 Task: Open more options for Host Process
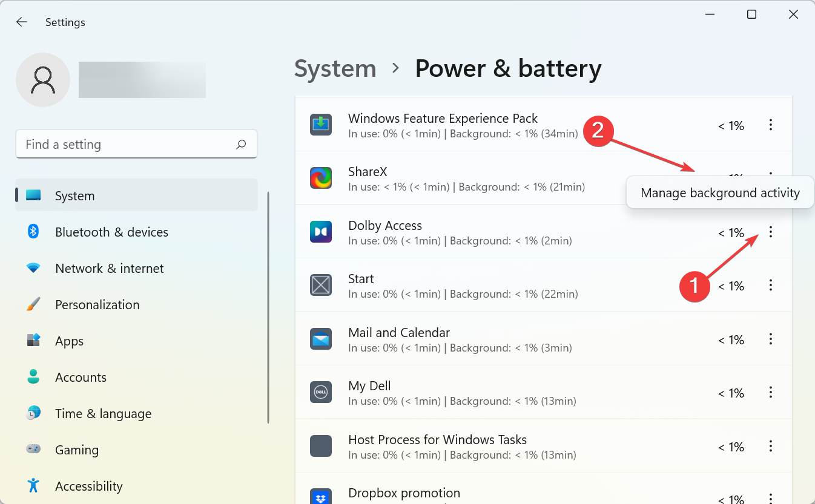coord(771,447)
